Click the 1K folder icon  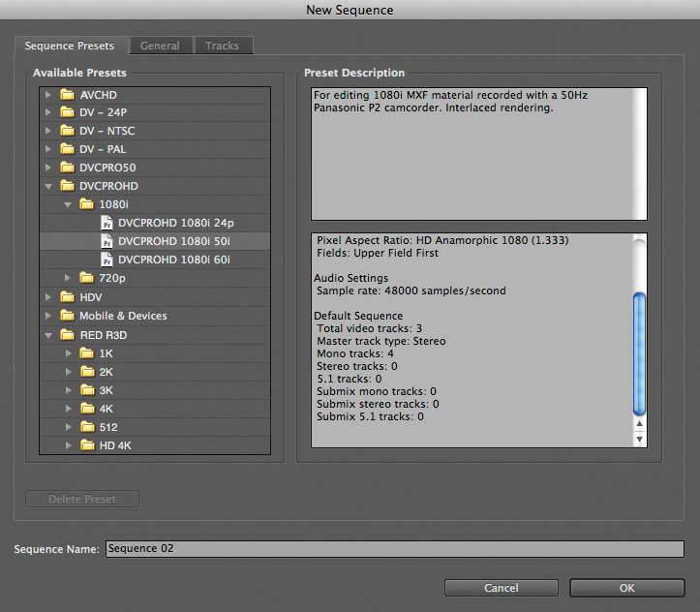point(87,353)
